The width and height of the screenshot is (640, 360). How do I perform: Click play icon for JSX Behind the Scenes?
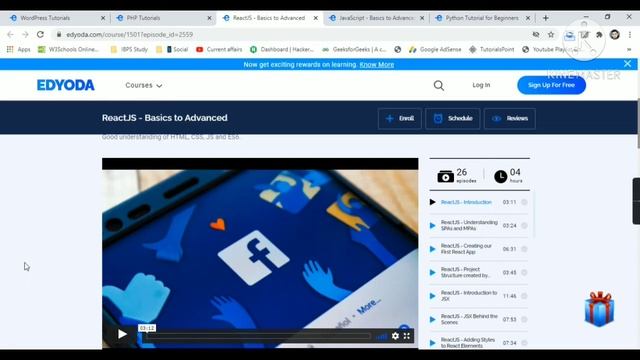point(433,319)
